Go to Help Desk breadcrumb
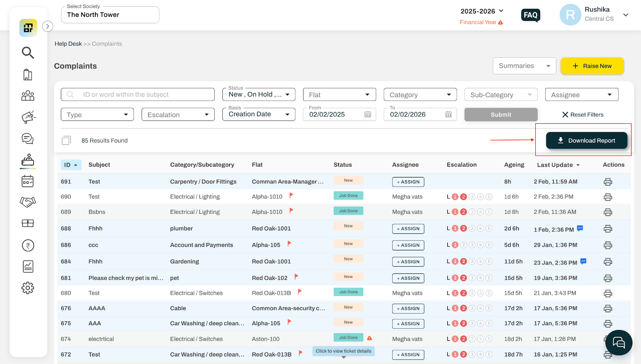The width and height of the screenshot is (641, 364). (x=68, y=44)
